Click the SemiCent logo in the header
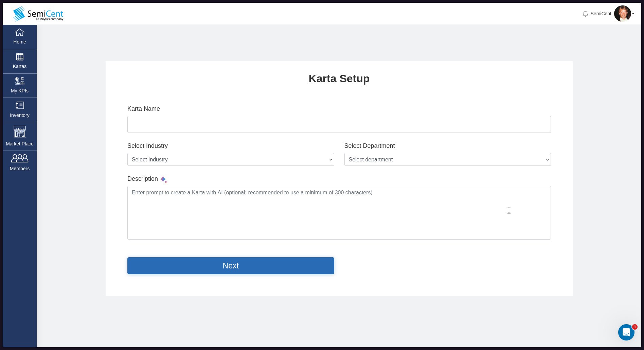The image size is (644, 350). click(38, 14)
